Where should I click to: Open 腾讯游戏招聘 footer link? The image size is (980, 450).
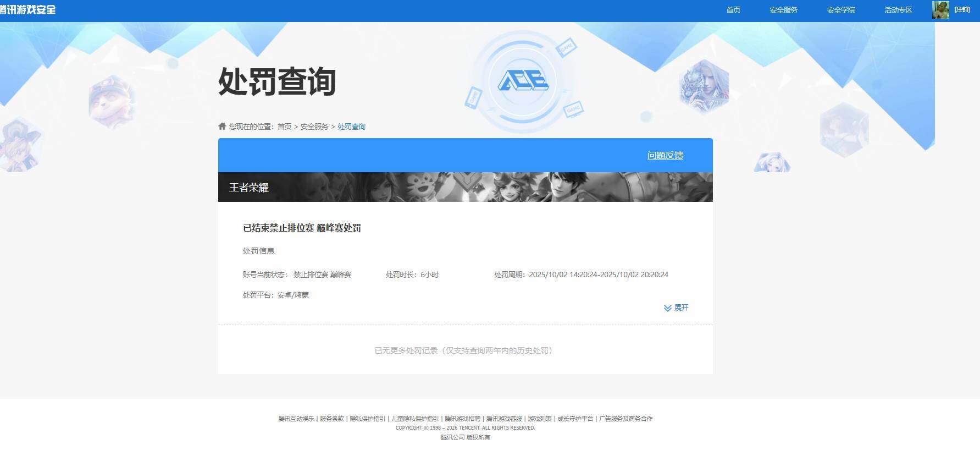462,419
